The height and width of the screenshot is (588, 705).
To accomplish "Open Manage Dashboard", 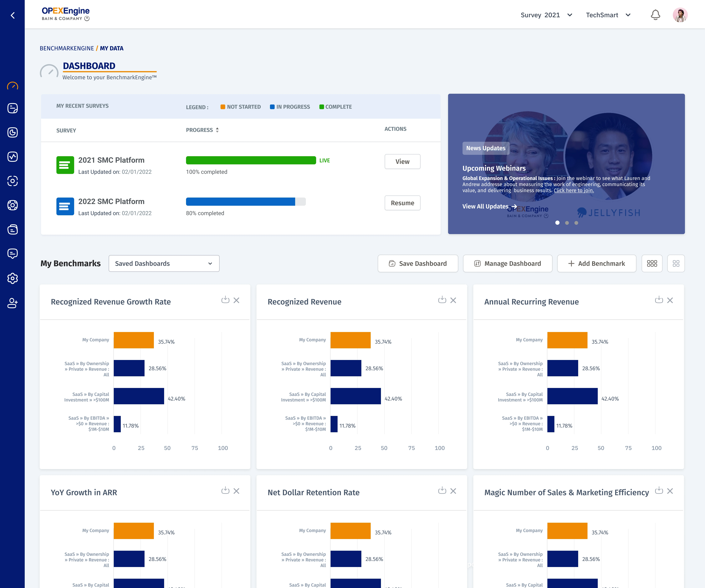I will click(x=508, y=263).
